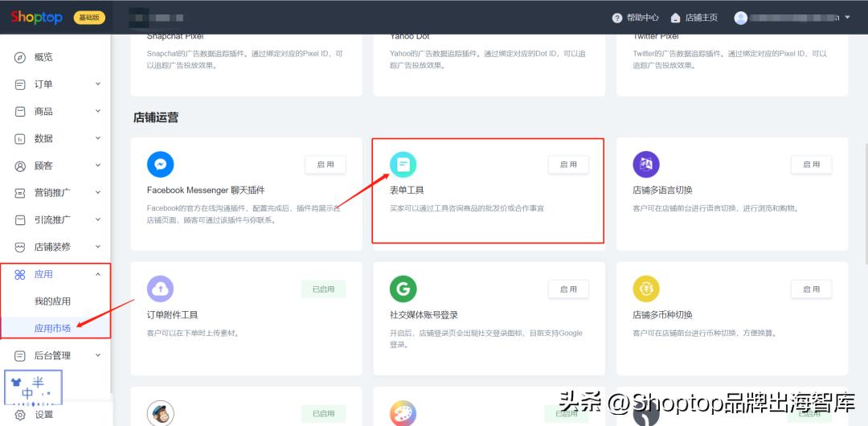Click the 帮助中心 question mark icon
The height and width of the screenshot is (426, 868).
tap(617, 18)
